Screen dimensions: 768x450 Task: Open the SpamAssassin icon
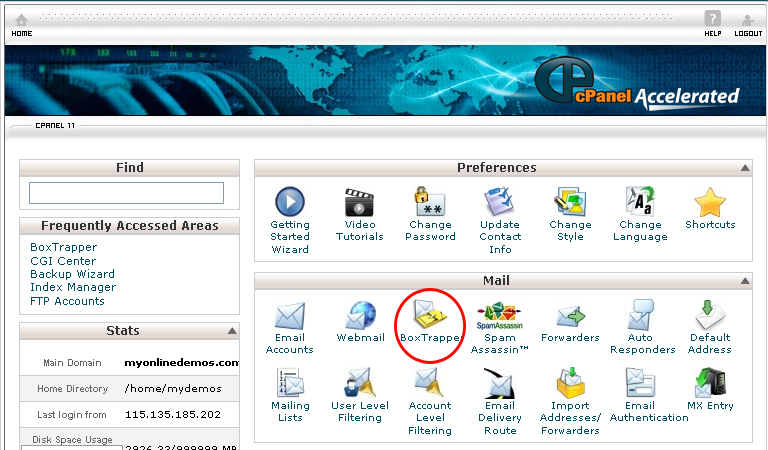[x=500, y=316]
